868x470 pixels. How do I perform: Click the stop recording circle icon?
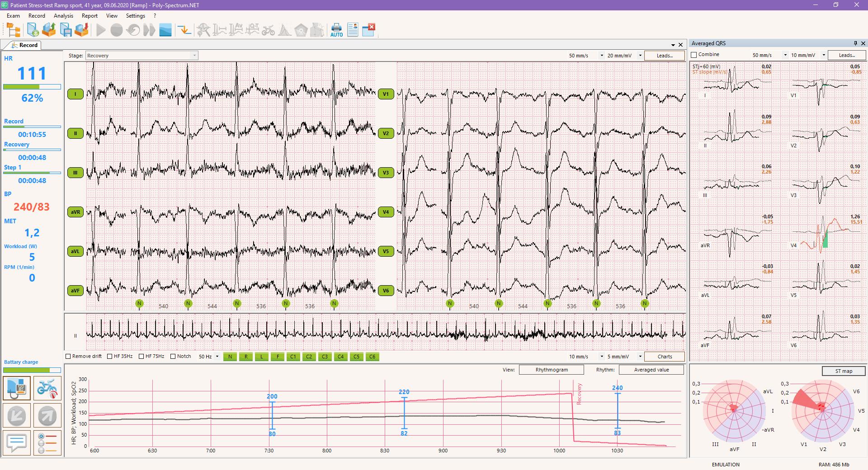pos(117,30)
